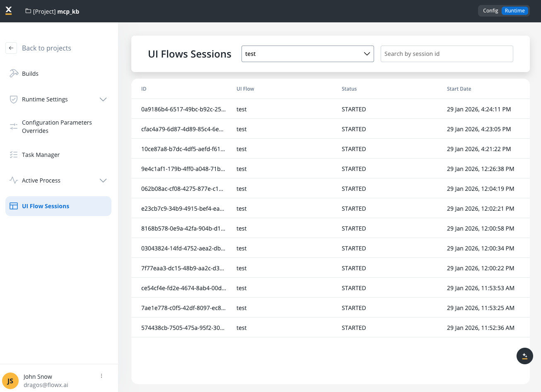Click the Task Manager checklist icon
The width and height of the screenshot is (541, 392).
coord(14,155)
